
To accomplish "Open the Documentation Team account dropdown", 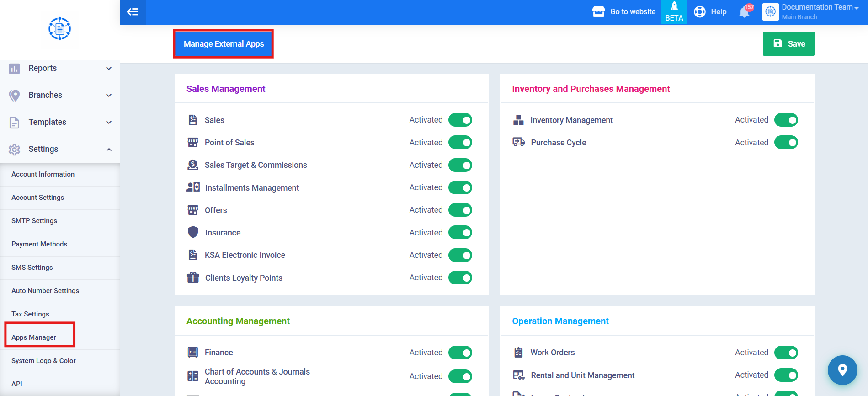I will pyautogui.click(x=820, y=7).
